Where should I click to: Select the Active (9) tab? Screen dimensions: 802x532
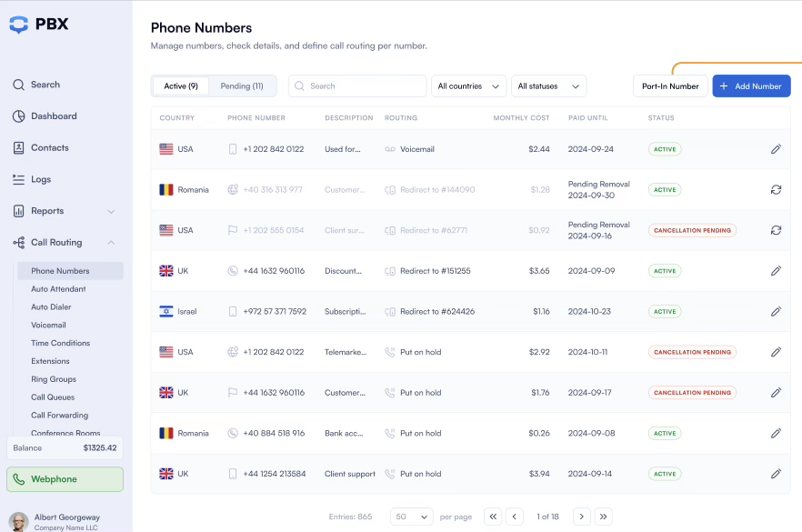coord(181,85)
